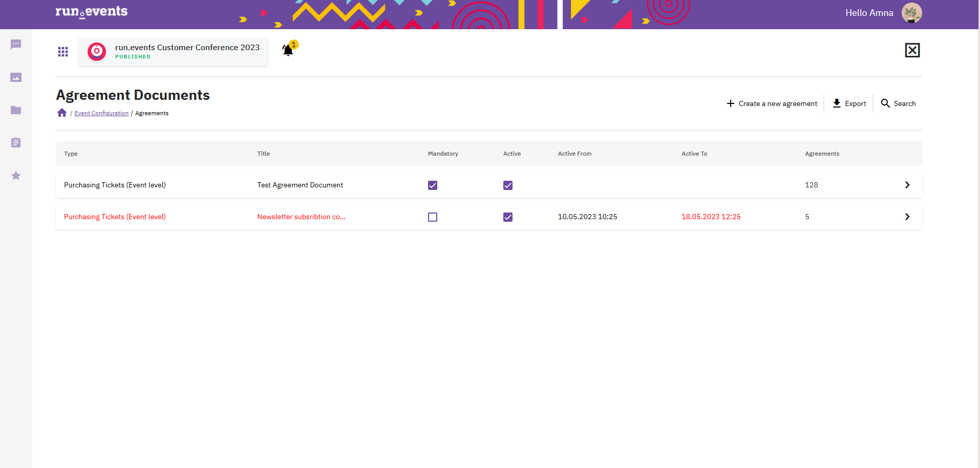The height and width of the screenshot is (468, 980).
Task: Click the home breadcrumb icon
Action: pyautogui.click(x=62, y=113)
